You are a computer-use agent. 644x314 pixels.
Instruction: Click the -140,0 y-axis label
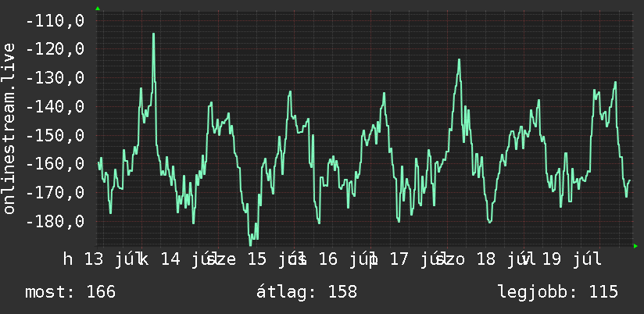[55, 107]
